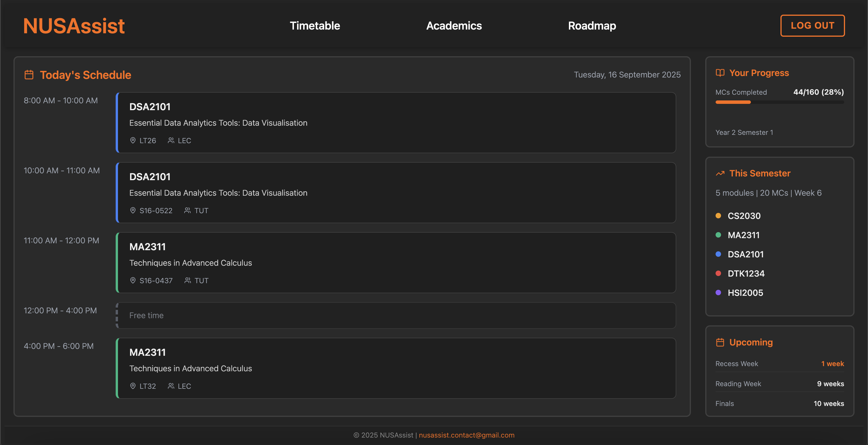Click the location pin icon next to LT32
The width and height of the screenshot is (868, 445).
click(133, 386)
